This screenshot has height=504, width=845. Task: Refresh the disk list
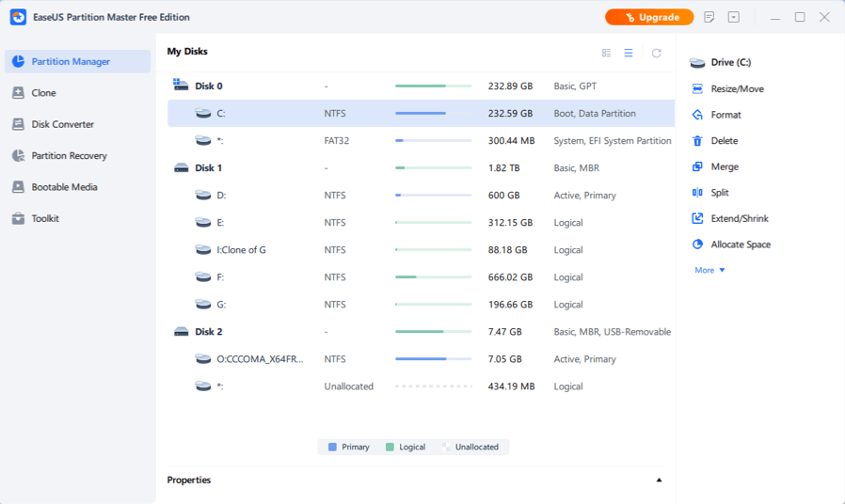point(657,54)
